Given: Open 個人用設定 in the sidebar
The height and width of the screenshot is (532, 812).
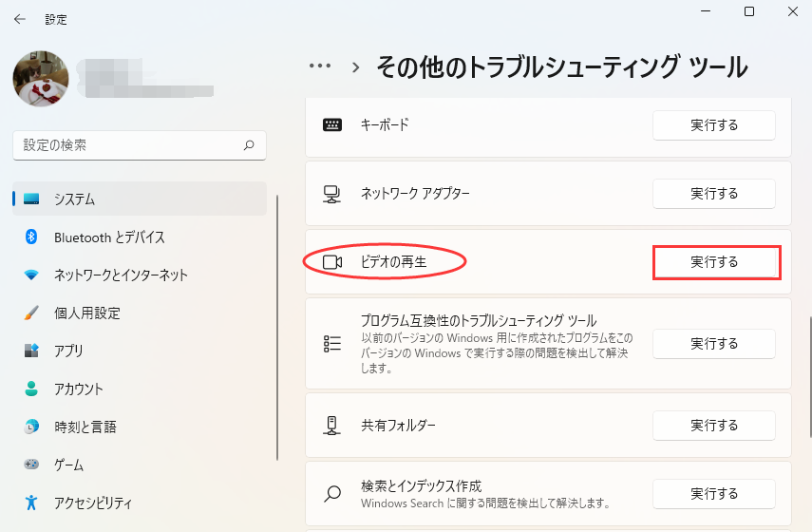Looking at the screenshot, I should pos(140,313).
